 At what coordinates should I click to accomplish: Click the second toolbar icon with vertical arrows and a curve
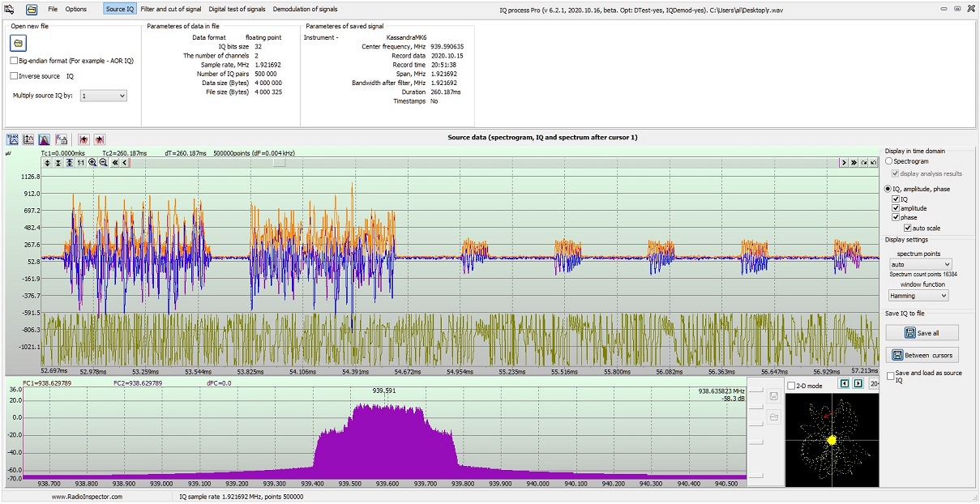pyautogui.click(x=28, y=139)
